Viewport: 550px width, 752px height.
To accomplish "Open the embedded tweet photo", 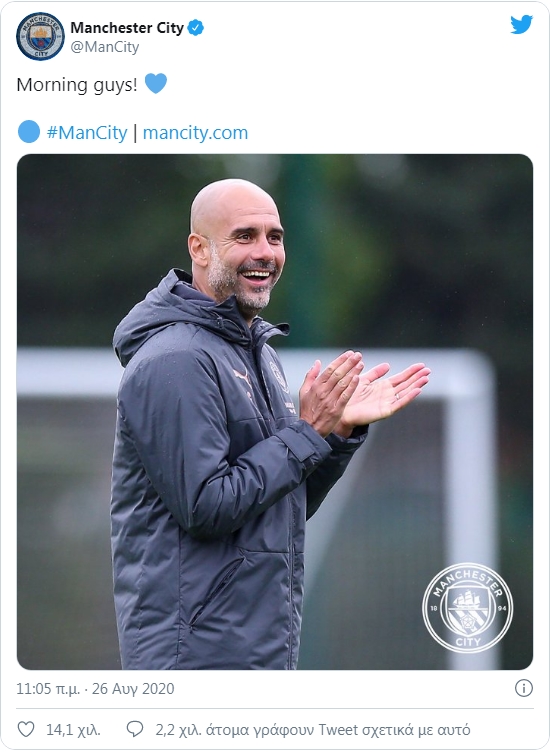I will click(275, 411).
